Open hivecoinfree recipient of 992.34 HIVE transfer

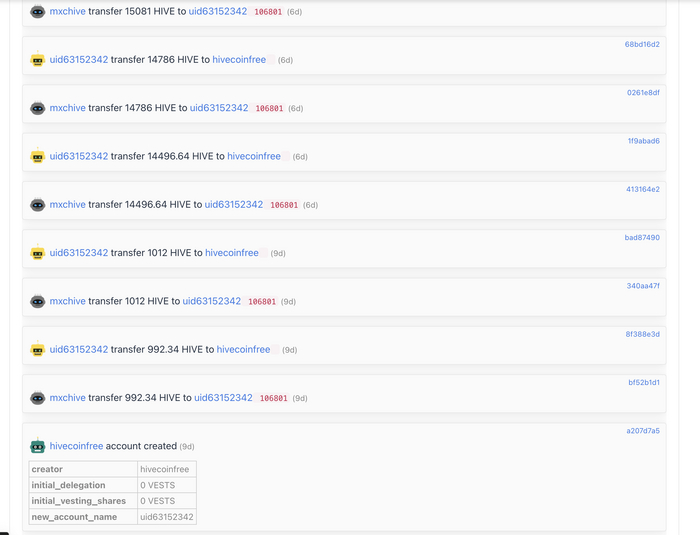click(x=243, y=349)
